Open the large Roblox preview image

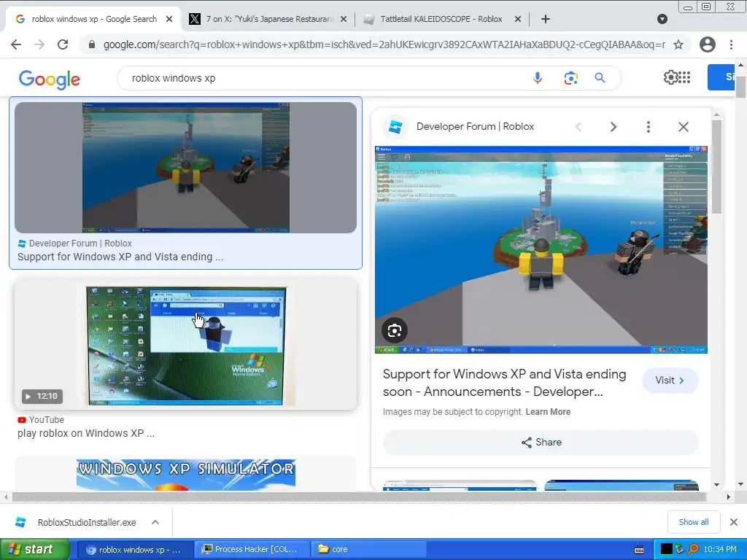click(x=541, y=249)
